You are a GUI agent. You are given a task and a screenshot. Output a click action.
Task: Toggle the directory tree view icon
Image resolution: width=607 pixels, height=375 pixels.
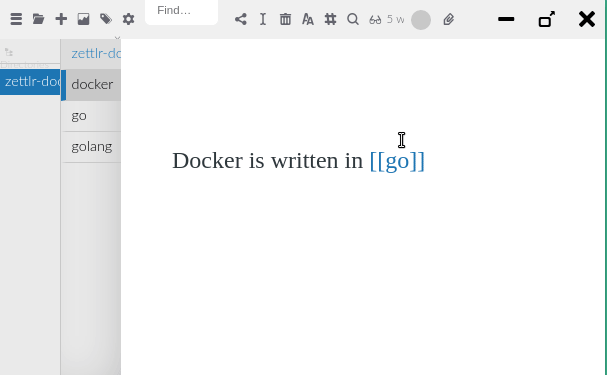tap(9, 52)
